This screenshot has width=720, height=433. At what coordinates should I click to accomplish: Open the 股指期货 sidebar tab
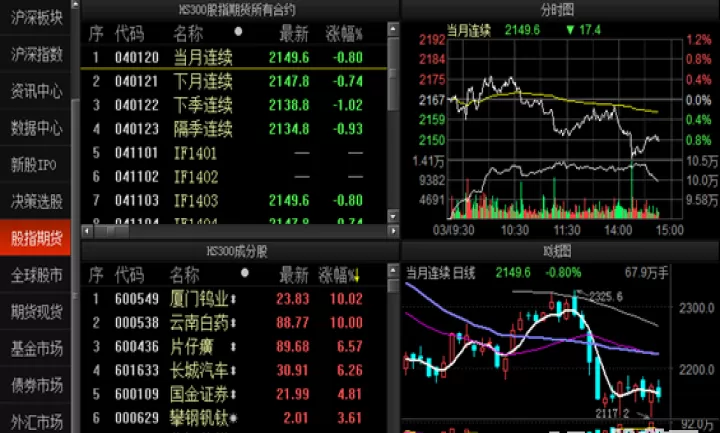[x=36, y=238]
